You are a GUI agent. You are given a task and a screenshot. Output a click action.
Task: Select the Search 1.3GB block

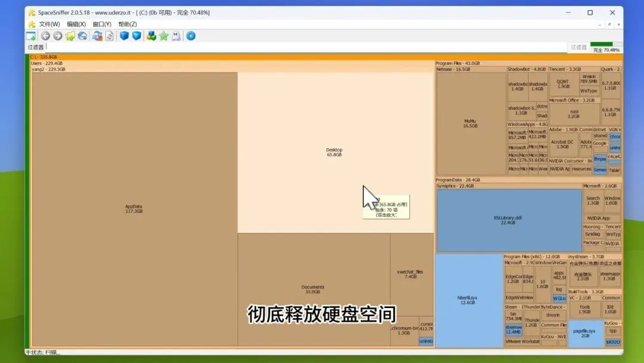click(x=593, y=201)
